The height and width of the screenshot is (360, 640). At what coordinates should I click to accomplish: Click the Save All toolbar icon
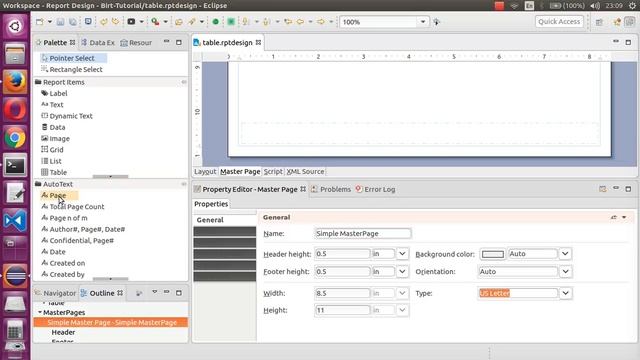[x=73, y=22]
